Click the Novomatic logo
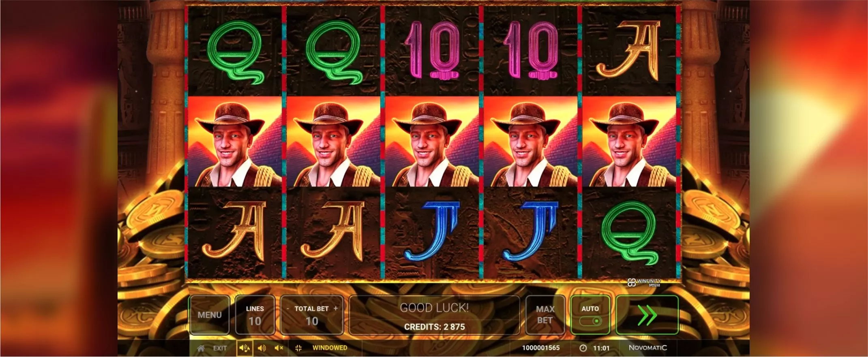The image size is (868, 357). 647,348
